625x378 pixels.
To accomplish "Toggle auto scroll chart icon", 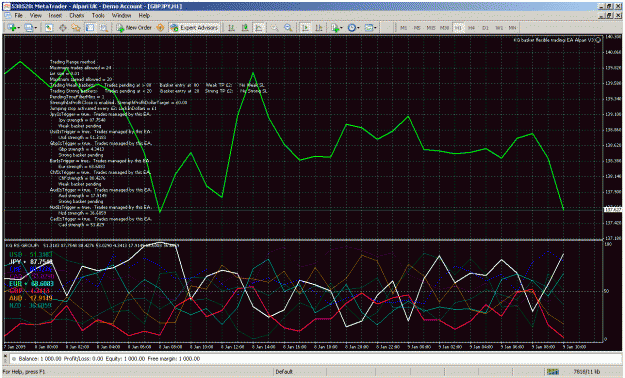I will [x=305, y=28].
